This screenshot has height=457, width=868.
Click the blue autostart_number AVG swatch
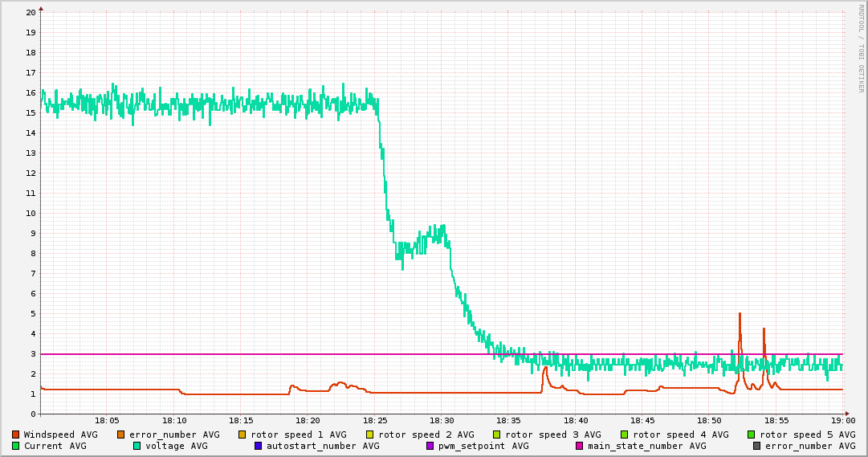click(x=259, y=446)
